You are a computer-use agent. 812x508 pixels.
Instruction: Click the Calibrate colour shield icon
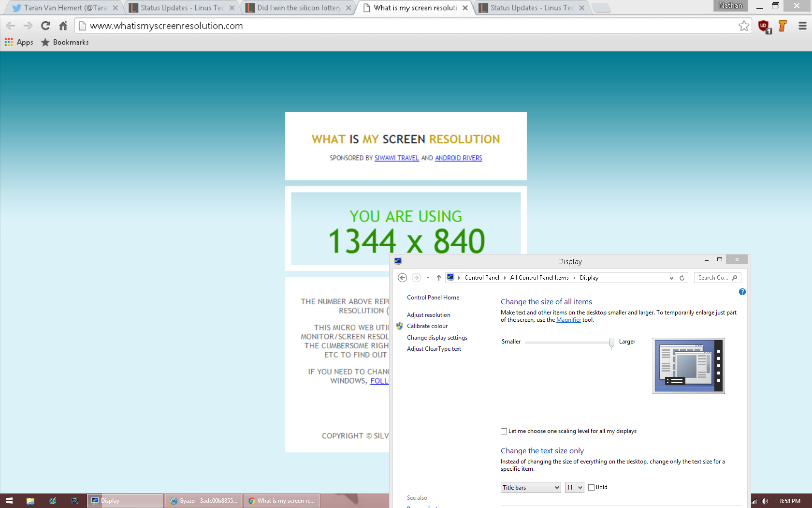click(400, 326)
